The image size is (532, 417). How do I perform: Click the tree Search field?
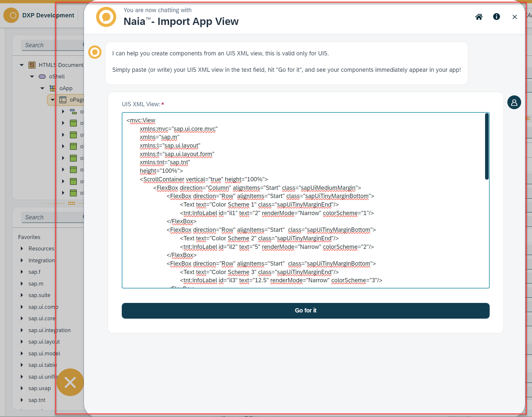click(x=53, y=45)
